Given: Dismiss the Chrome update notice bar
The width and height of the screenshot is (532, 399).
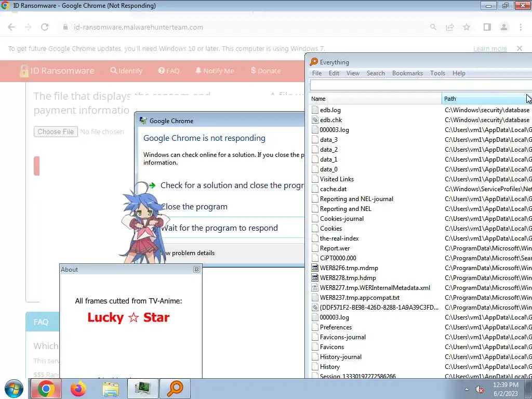Looking at the screenshot, I should click(x=520, y=48).
